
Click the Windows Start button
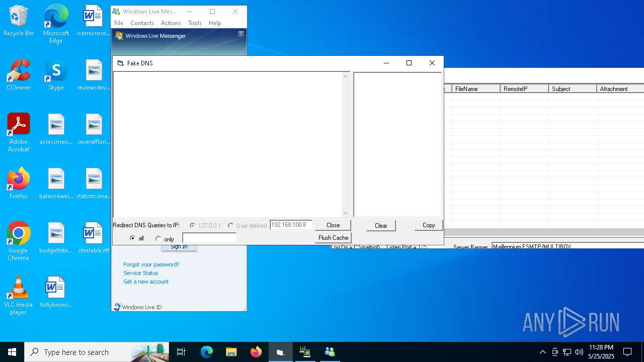point(12,352)
